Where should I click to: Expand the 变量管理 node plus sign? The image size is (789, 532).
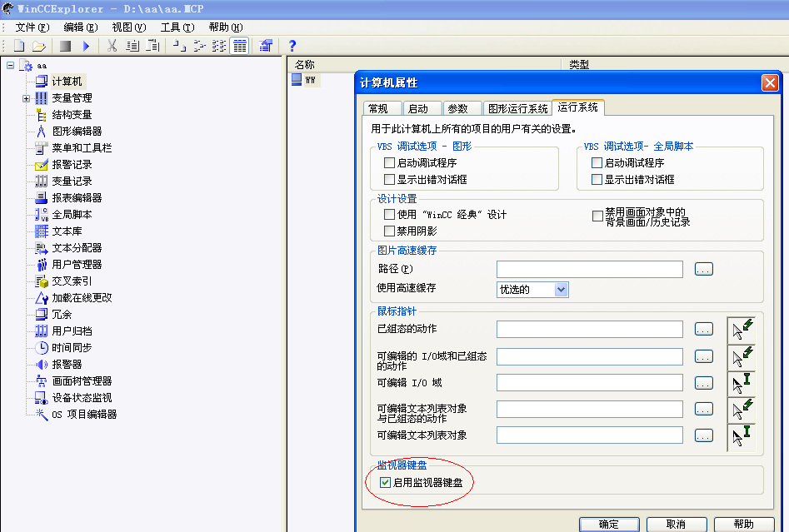click(x=26, y=98)
